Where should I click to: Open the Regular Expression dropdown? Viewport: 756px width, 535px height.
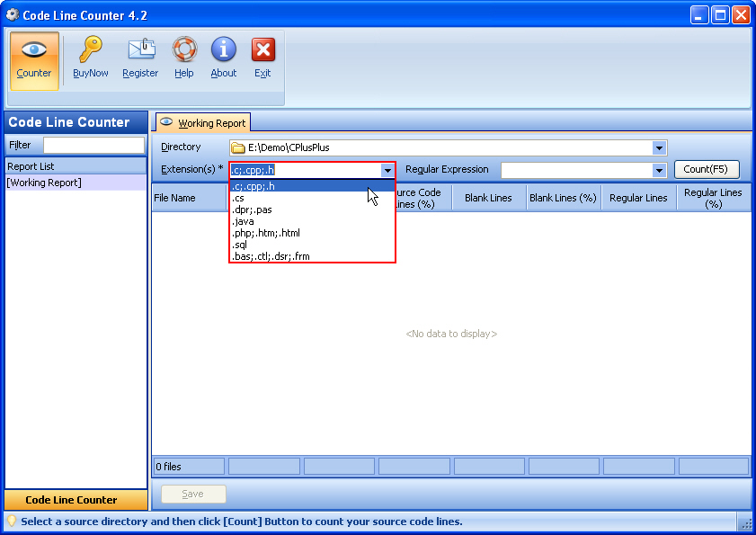pyautogui.click(x=659, y=170)
